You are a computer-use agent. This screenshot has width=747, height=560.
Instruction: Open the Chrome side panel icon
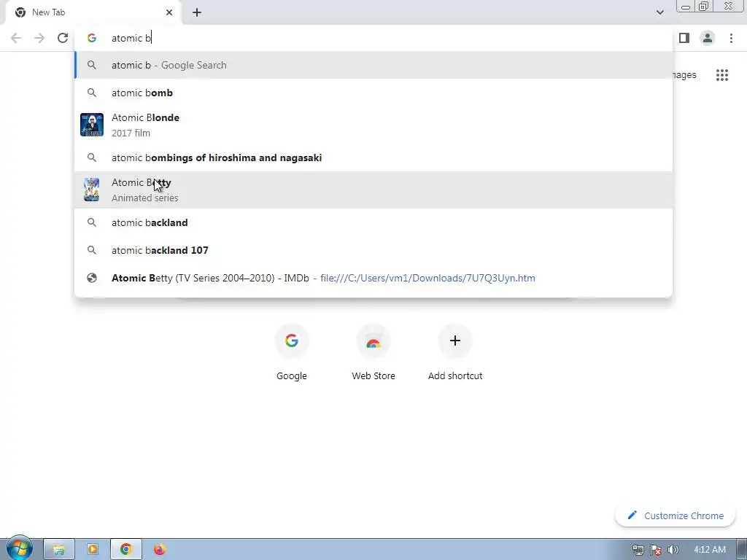[x=684, y=38]
